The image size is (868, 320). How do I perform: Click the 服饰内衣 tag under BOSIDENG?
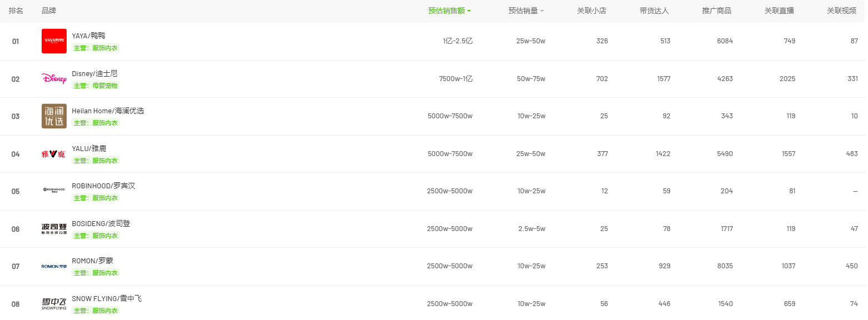pos(96,236)
